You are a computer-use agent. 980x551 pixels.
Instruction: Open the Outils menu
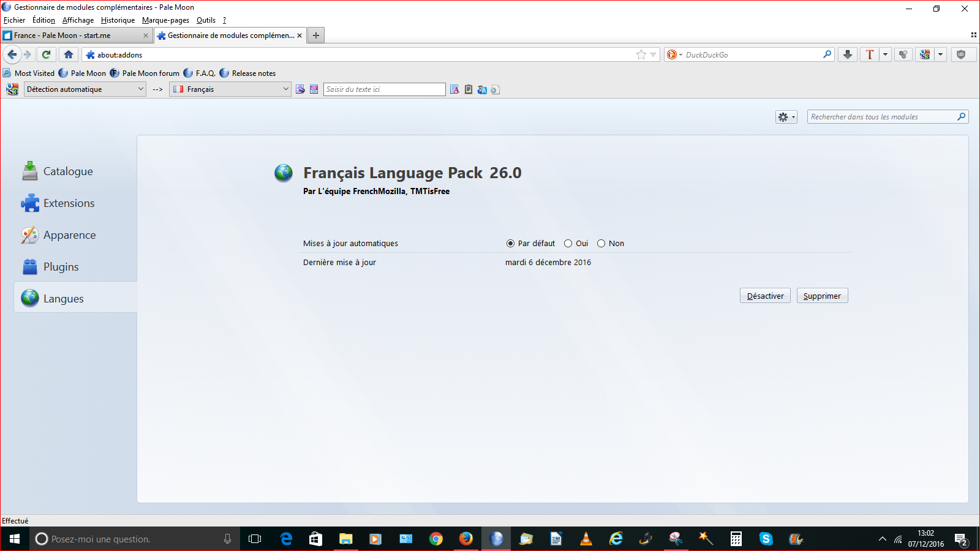click(206, 20)
